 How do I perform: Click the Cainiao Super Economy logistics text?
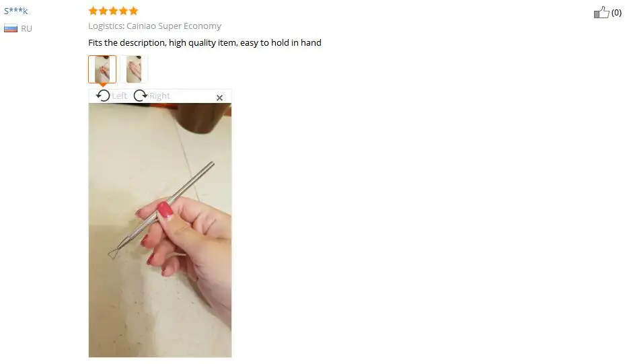click(x=174, y=26)
